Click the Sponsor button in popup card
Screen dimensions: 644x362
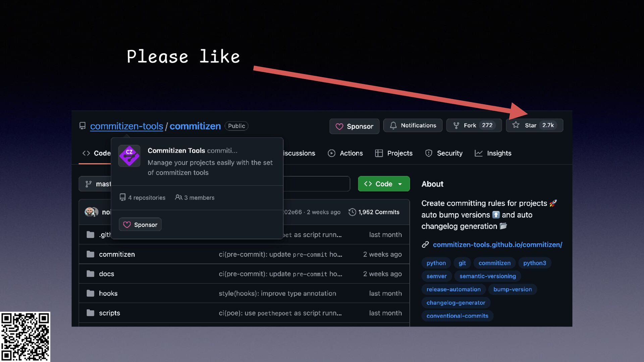point(140,225)
